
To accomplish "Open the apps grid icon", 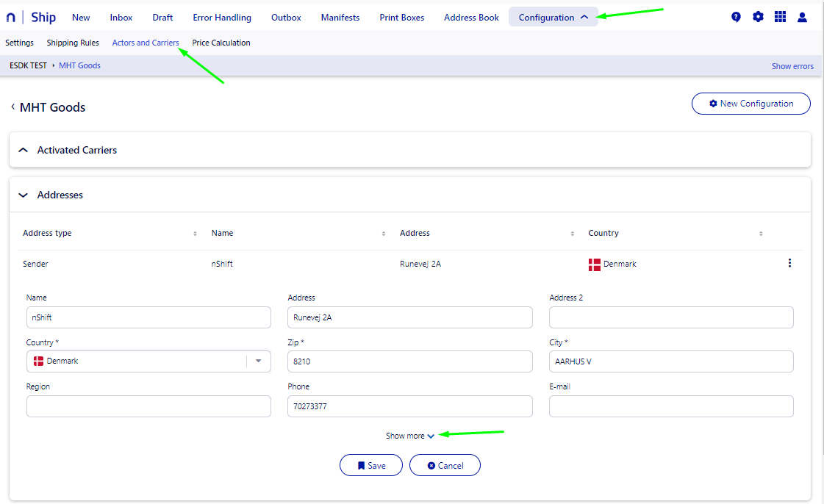I will tap(780, 17).
